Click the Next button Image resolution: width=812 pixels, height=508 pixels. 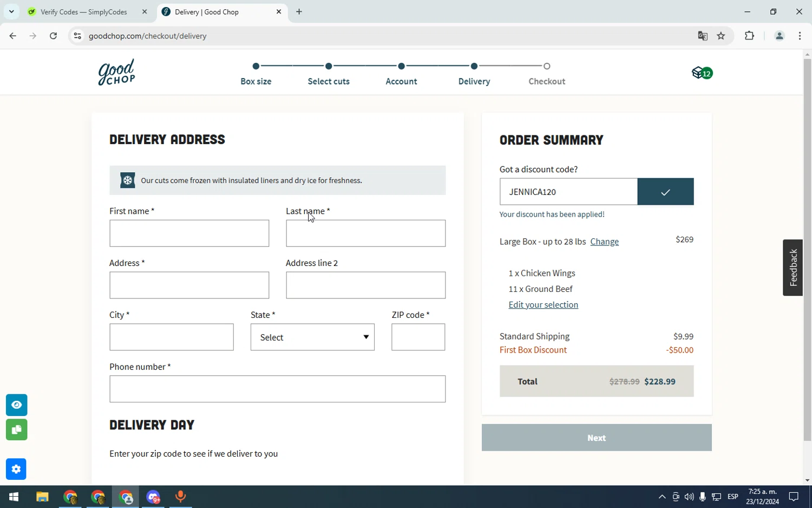point(597,438)
